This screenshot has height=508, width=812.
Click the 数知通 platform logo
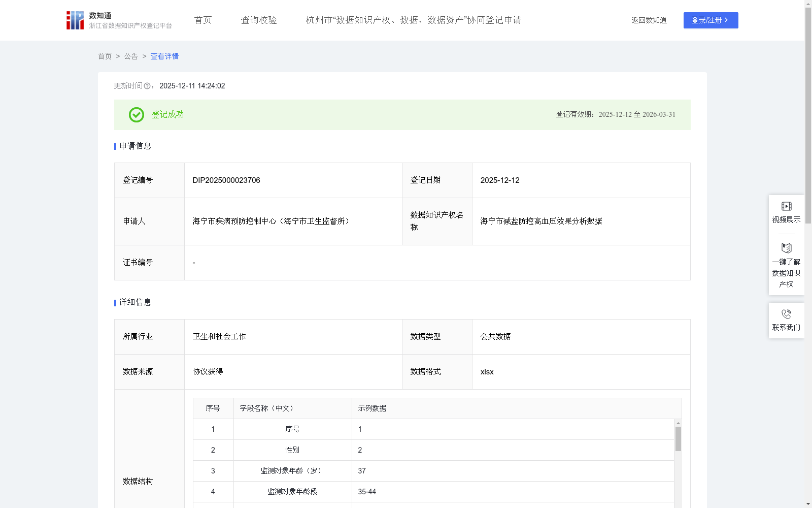click(119, 20)
